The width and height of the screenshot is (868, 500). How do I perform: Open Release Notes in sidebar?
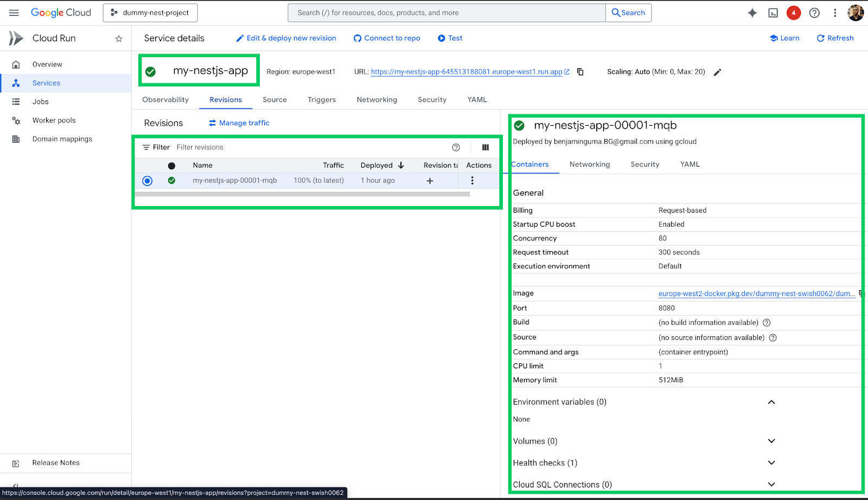click(x=66, y=463)
